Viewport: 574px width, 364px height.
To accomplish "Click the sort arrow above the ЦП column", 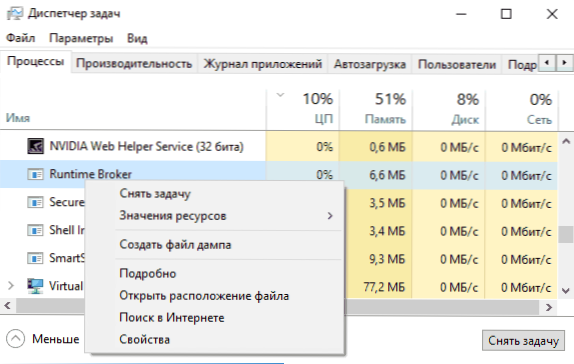I will click(x=280, y=95).
